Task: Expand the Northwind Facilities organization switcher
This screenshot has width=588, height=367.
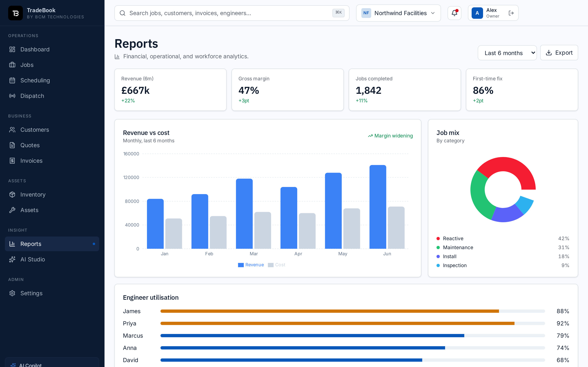Action: tap(398, 13)
